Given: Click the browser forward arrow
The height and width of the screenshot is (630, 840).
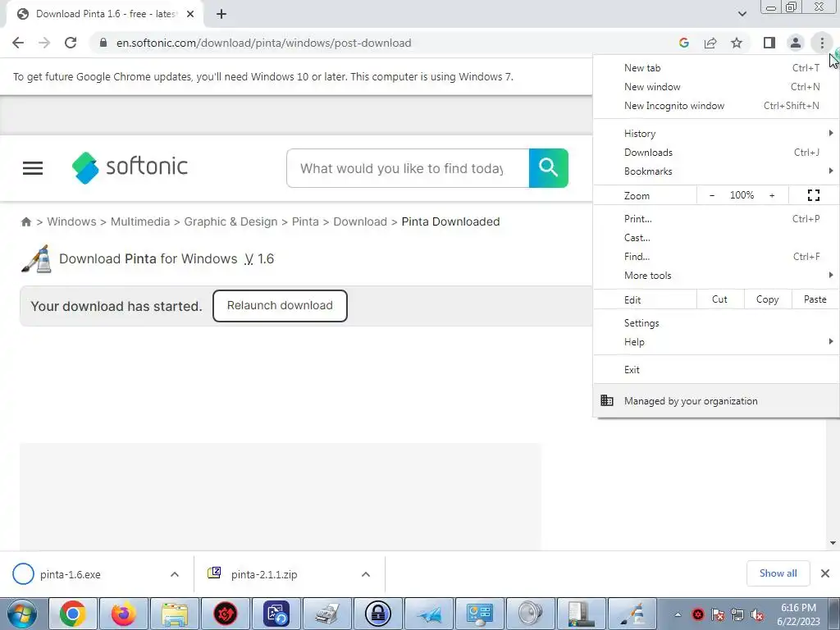Looking at the screenshot, I should [44, 43].
